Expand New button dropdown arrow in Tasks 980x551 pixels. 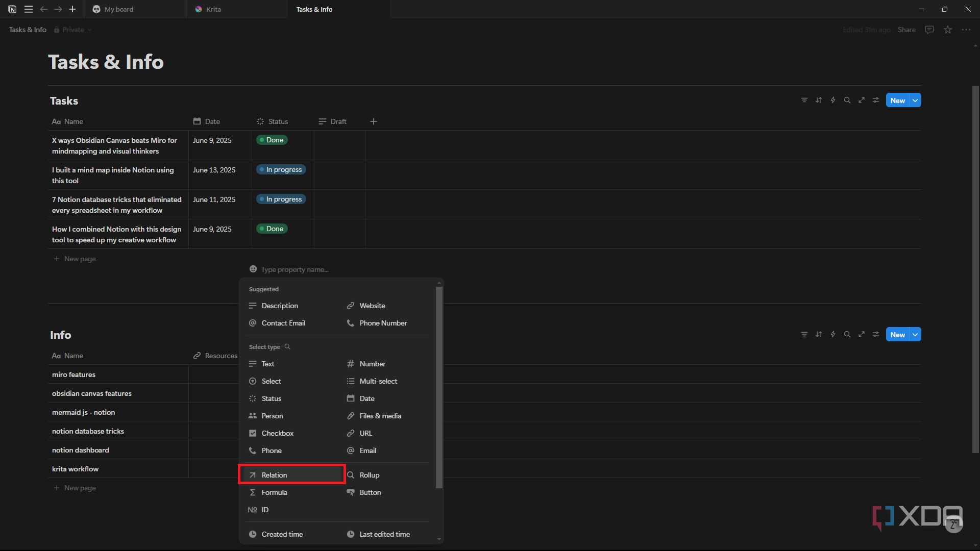[x=915, y=101]
